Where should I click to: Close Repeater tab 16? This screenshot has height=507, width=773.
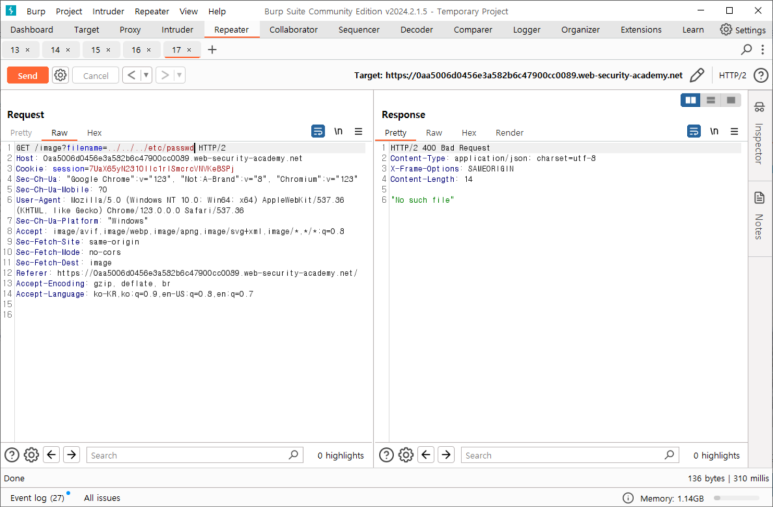coord(149,50)
